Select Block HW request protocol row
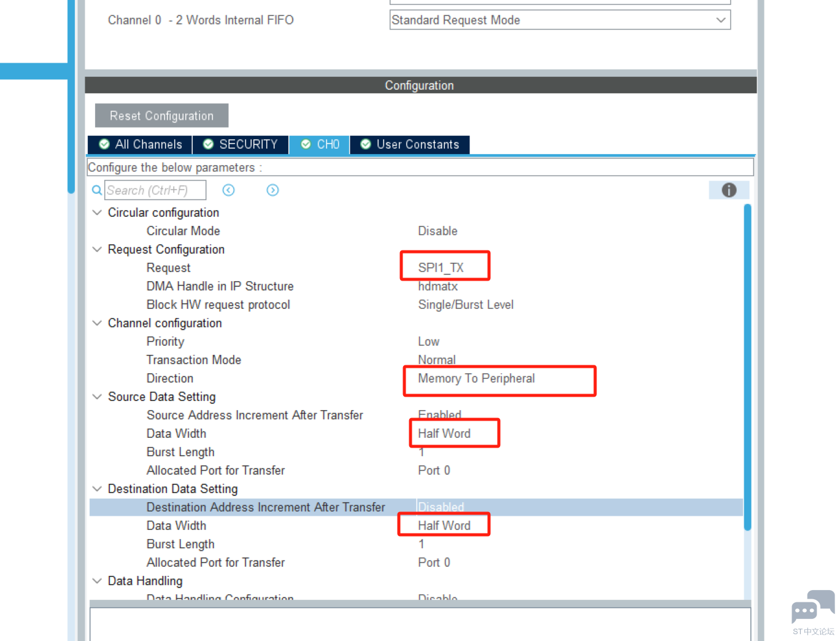This screenshot has height=641, width=840. tap(416, 305)
